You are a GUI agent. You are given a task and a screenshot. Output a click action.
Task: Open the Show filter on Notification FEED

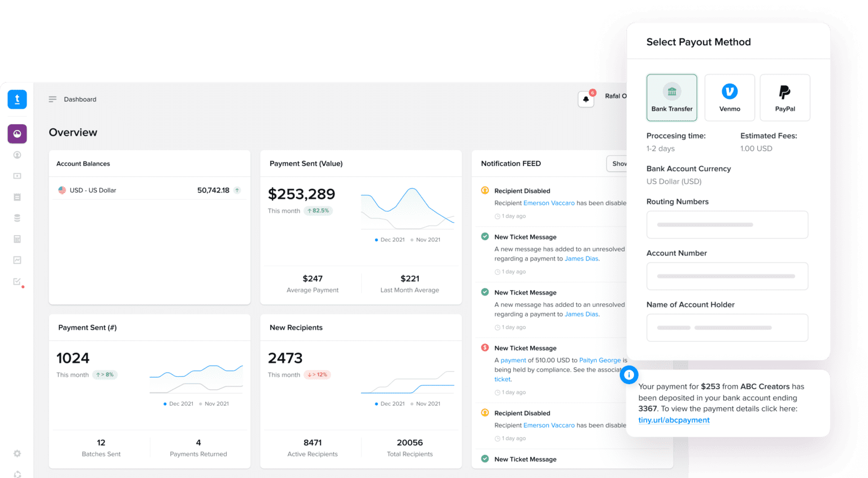[x=620, y=163]
